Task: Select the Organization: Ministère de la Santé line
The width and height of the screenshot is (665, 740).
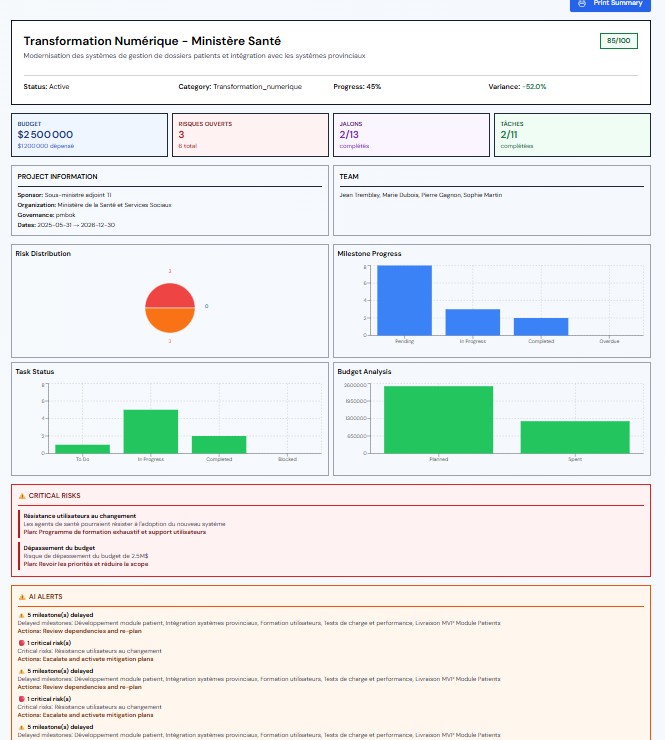Action: tap(94, 205)
